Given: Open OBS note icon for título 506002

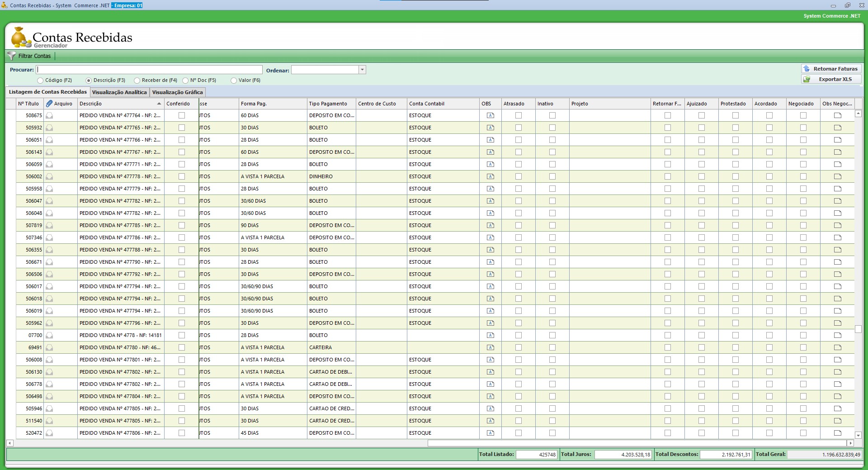Looking at the screenshot, I should point(490,176).
